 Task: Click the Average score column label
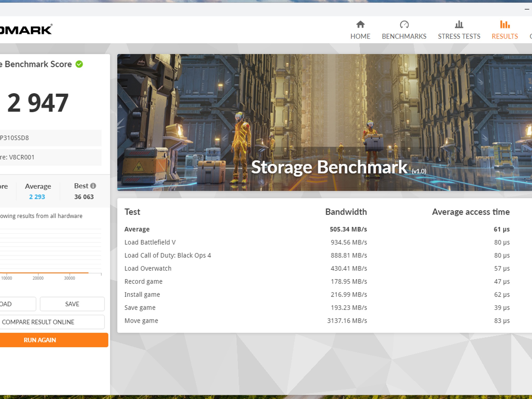pos(38,187)
